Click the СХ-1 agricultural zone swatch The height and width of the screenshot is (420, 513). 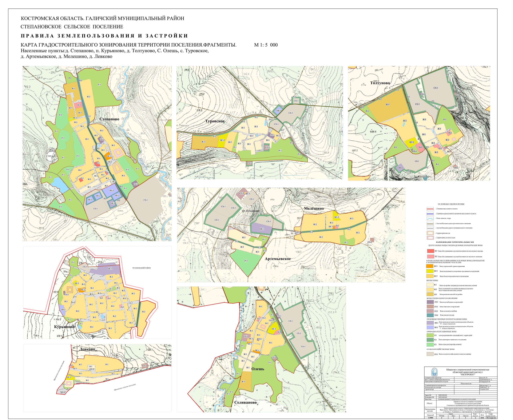tap(430, 354)
